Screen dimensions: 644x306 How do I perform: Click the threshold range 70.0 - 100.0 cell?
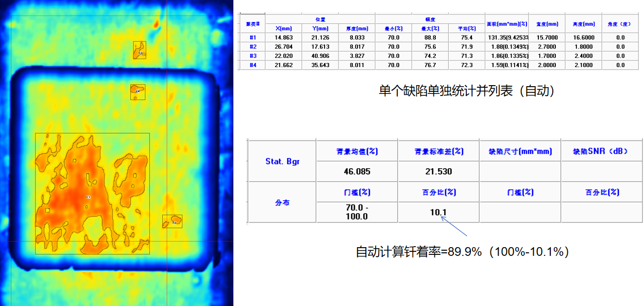(x=357, y=212)
